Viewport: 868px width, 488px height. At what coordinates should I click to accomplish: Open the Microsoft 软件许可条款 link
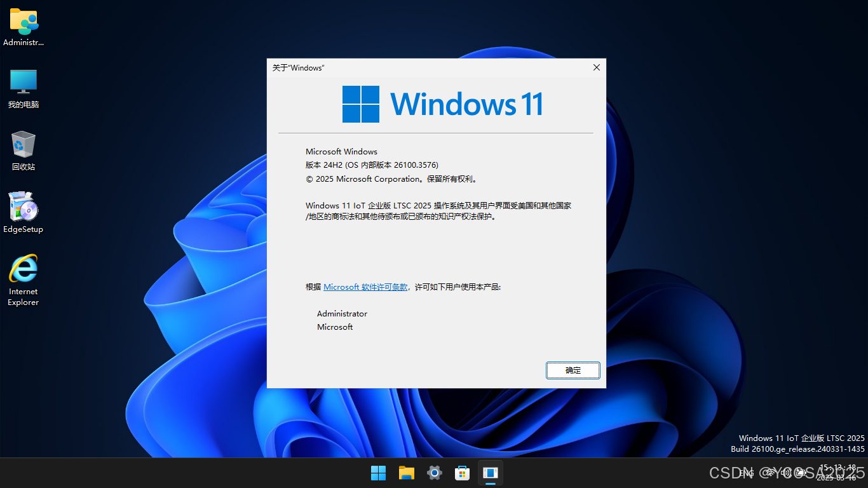(x=366, y=287)
